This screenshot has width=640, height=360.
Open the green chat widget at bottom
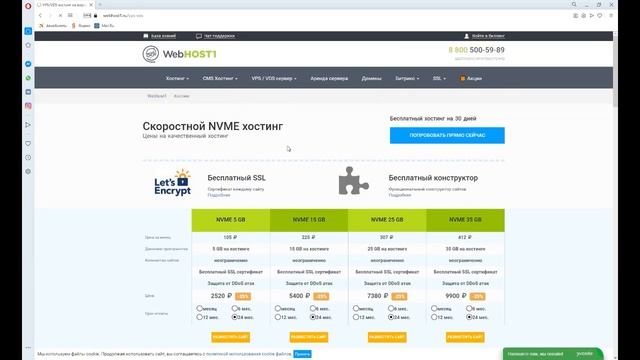click(x=553, y=354)
